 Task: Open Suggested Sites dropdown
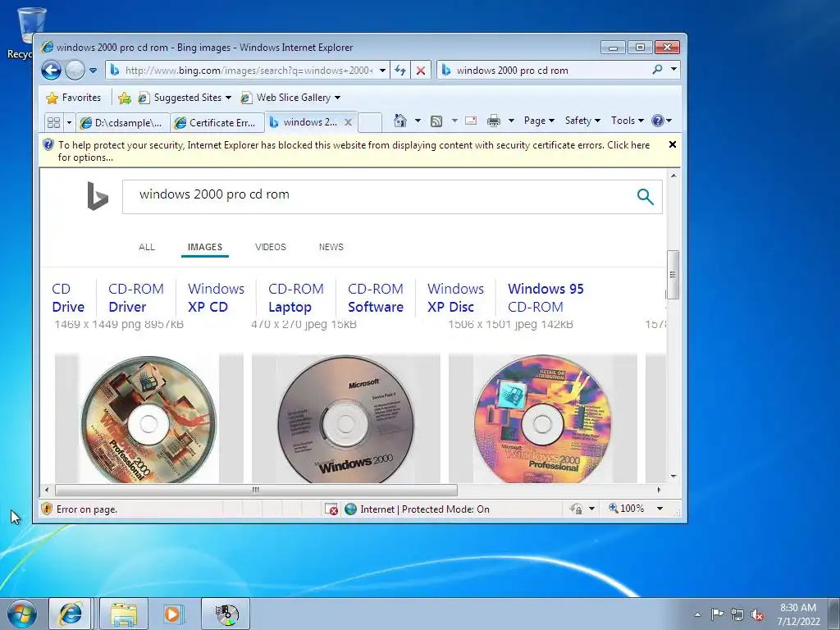pyautogui.click(x=185, y=98)
